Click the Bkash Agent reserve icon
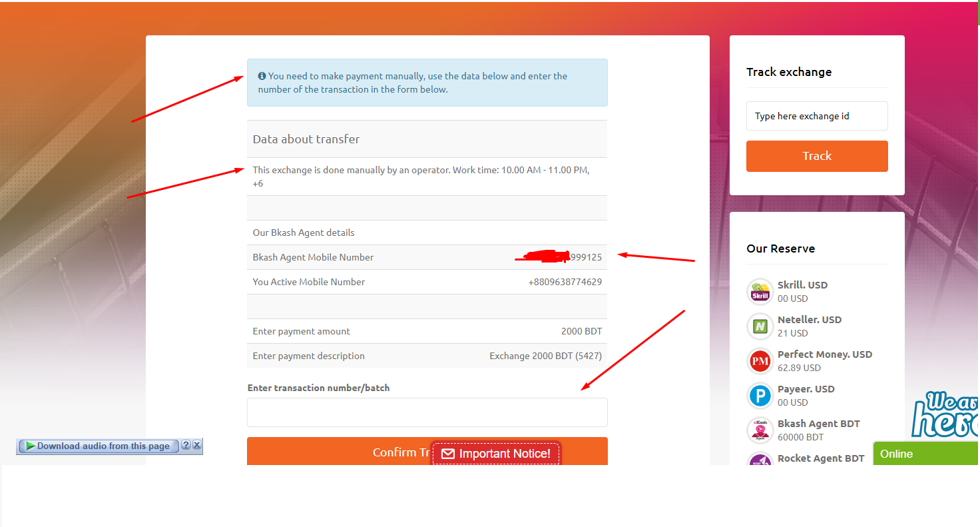The image size is (980, 527). (x=760, y=430)
